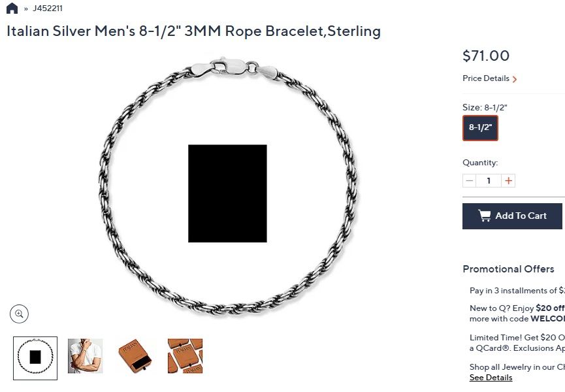
Task: Select the 8-1/2" size option
Action: (x=480, y=127)
